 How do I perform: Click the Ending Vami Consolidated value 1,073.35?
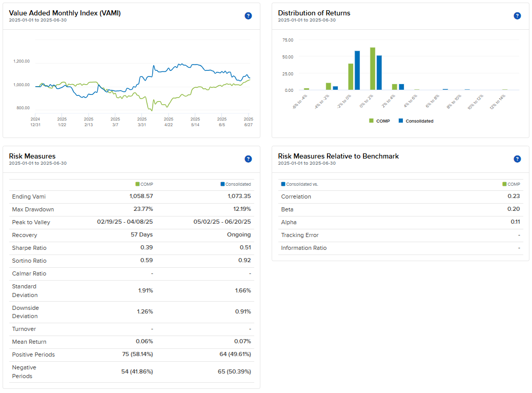tap(239, 196)
